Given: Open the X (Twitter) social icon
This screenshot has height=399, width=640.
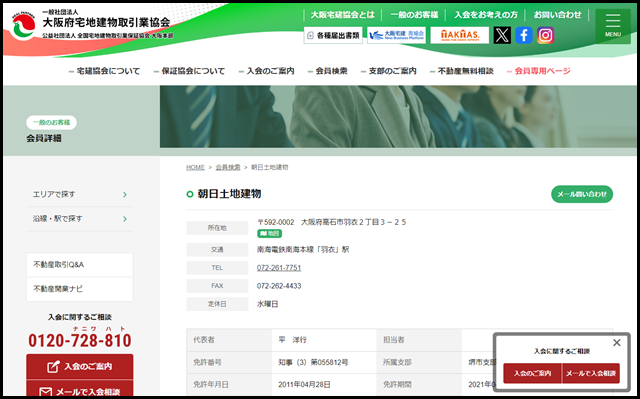Looking at the screenshot, I should [x=502, y=35].
